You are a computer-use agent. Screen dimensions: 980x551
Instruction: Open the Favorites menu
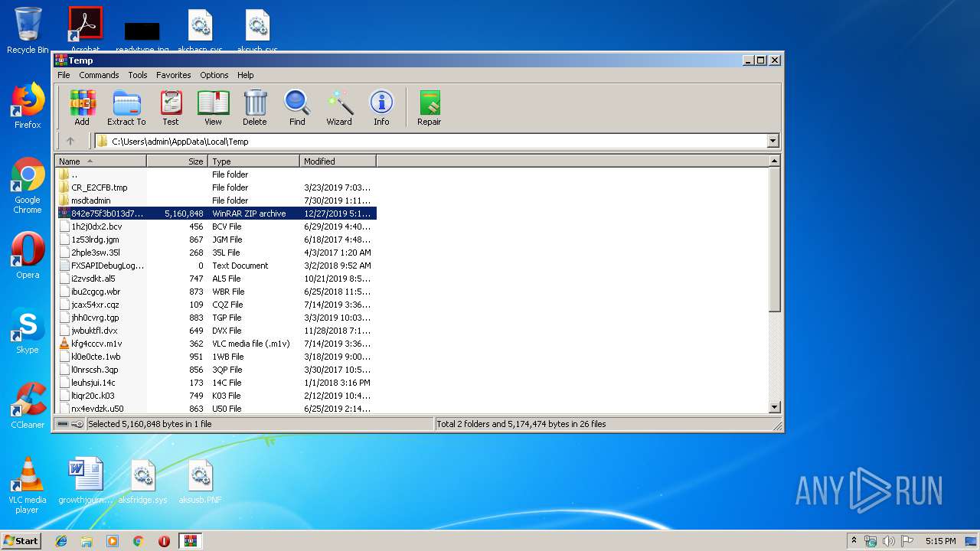[x=174, y=75]
